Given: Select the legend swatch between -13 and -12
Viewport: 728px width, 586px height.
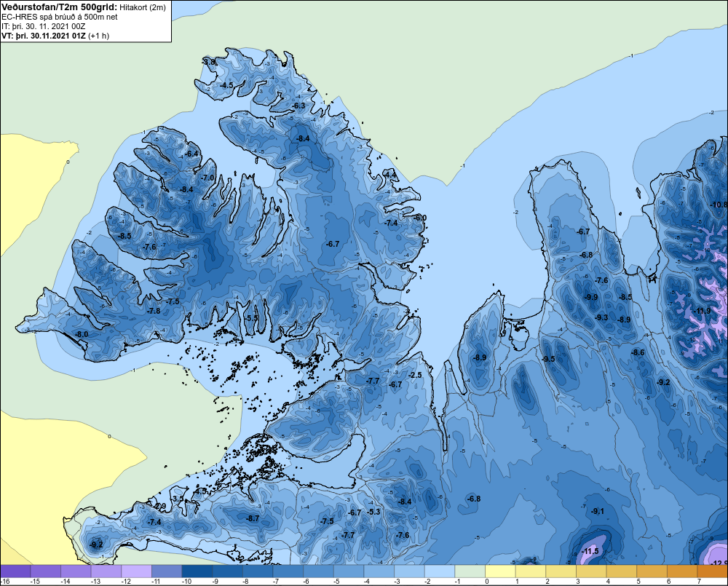Looking at the screenshot, I should [x=106, y=571].
